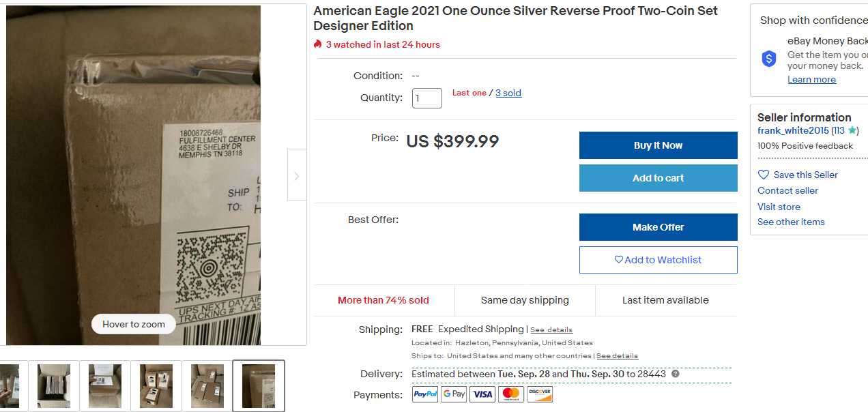Image resolution: width=868 pixels, height=412 pixels.
Task: Click the delivery estimate info icon
Action: pyautogui.click(x=675, y=374)
